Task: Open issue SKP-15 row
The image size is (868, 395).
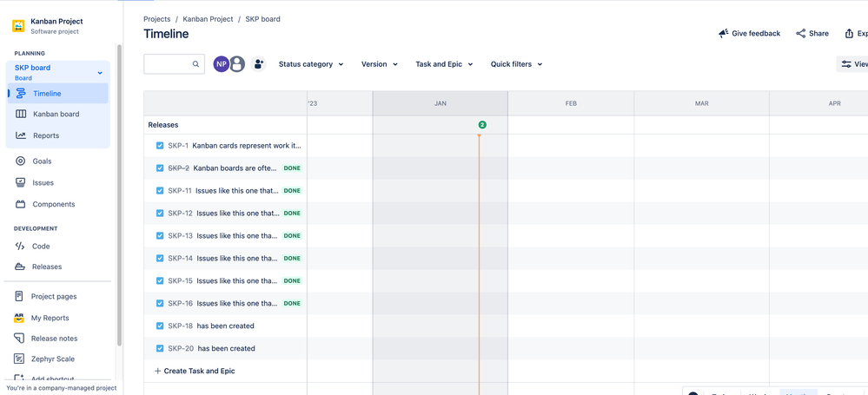Action: click(x=225, y=281)
